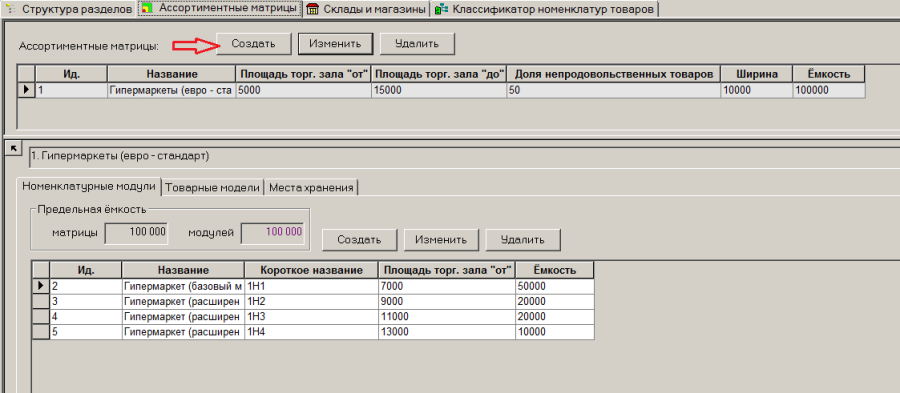Click the area cell 9000
Screen dimensions: 900x393
447,301
